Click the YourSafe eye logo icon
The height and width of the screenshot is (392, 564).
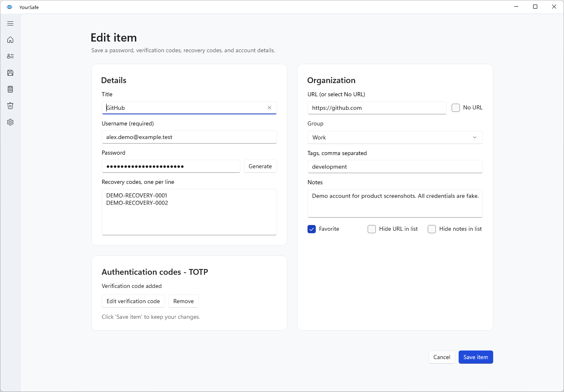point(9,7)
